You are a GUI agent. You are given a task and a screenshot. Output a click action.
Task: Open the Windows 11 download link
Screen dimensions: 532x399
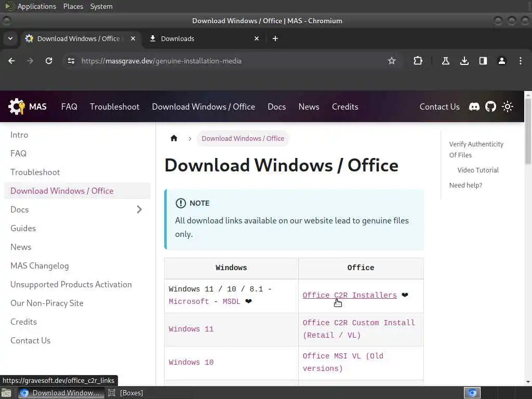(x=191, y=329)
